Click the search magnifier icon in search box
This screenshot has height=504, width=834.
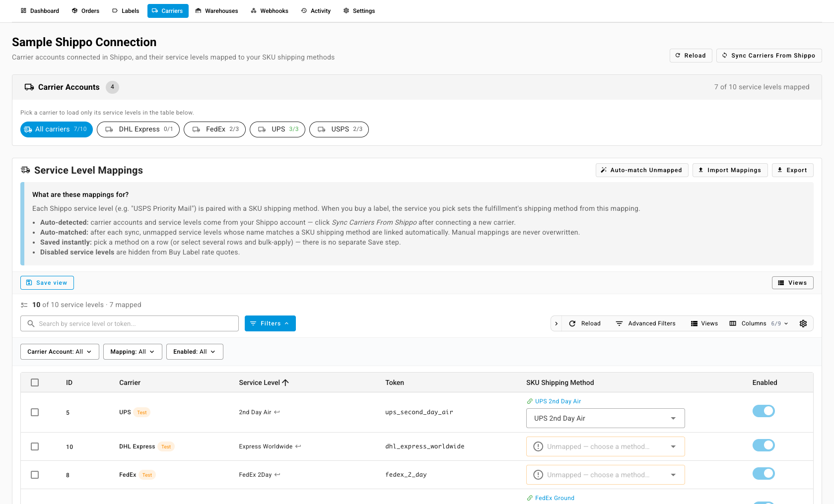pos(31,323)
